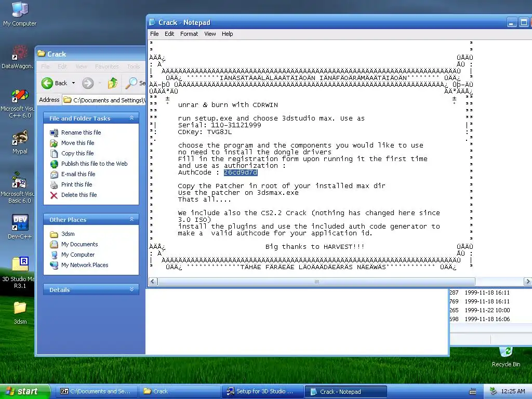Screen dimensions: 532x399
Task: Click the Up folder icon in explorer toolbar
Action: [x=113, y=83]
